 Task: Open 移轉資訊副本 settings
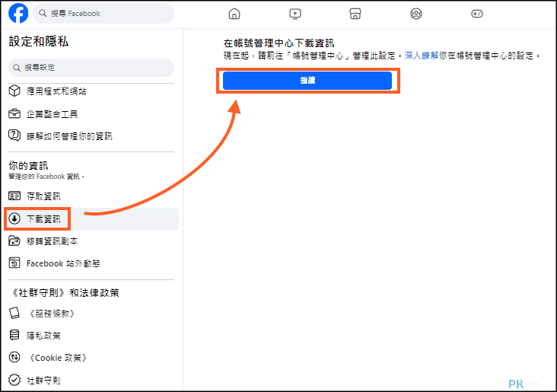pyautogui.click(x=52, y=241)
